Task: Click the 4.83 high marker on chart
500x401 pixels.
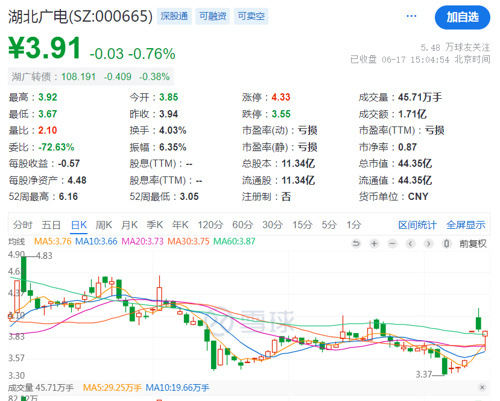Action: [x=44, y=256]
